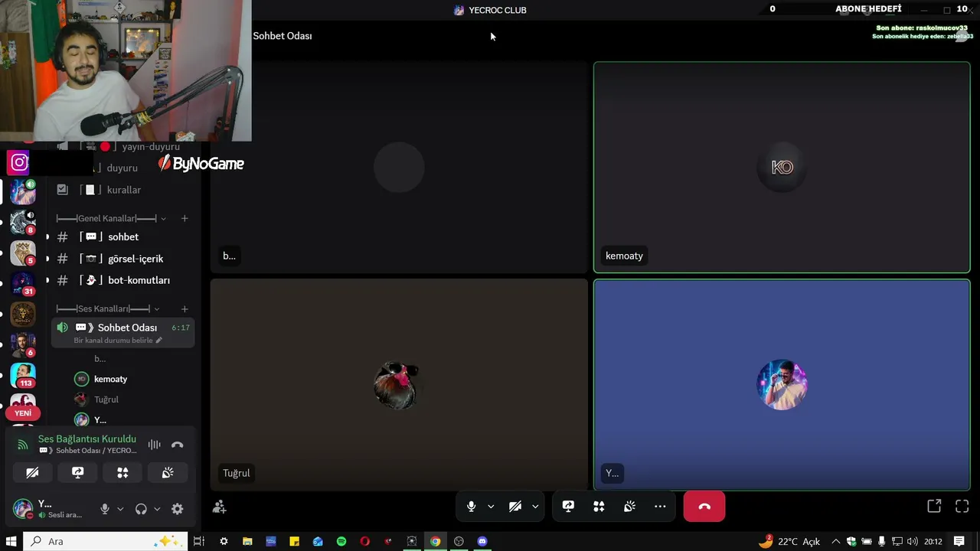Open microphone input options arrow in call bar
980x551 pixels.
click(x=491, y=507)
